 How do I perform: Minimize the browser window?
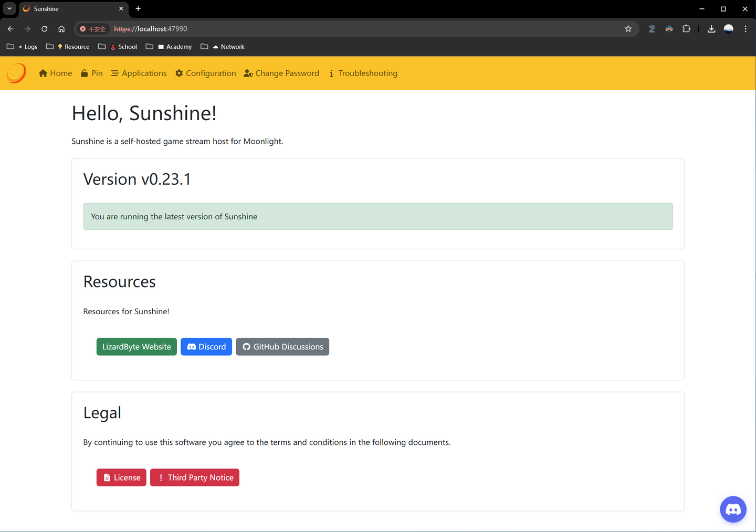701,9
